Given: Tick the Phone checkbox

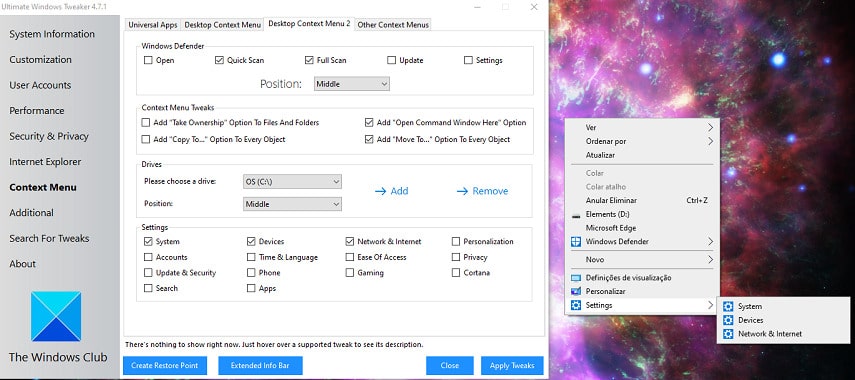Looking at the screenshot, I should click(251, 273).
